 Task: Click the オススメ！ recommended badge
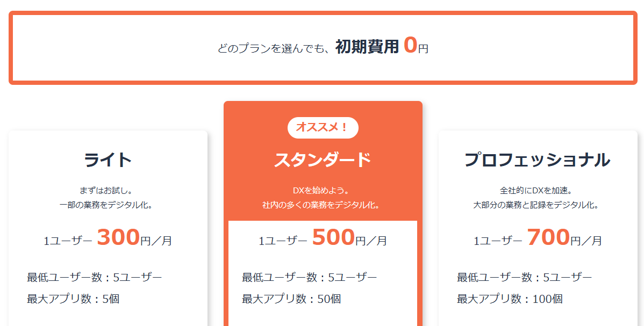click(x=323, y=128)
